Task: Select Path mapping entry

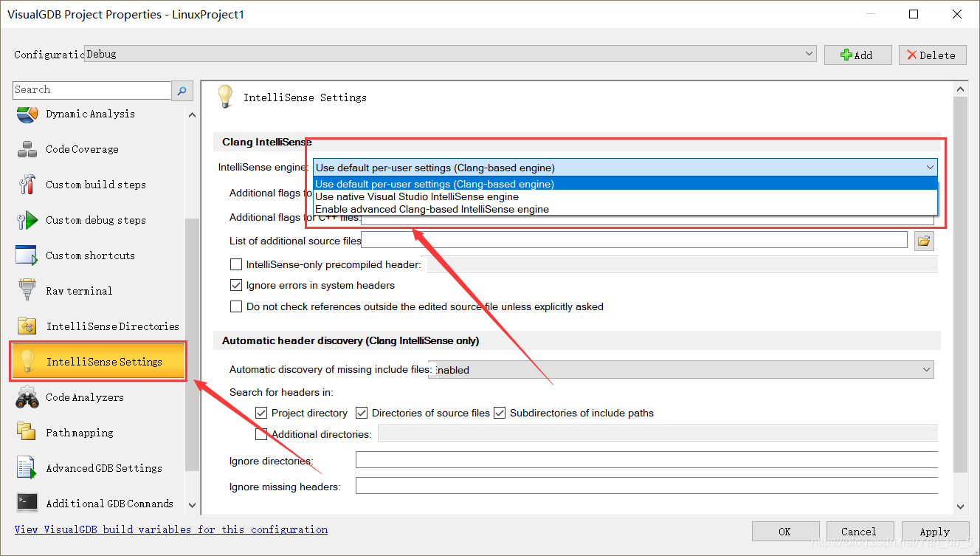Action: [80, 433]
